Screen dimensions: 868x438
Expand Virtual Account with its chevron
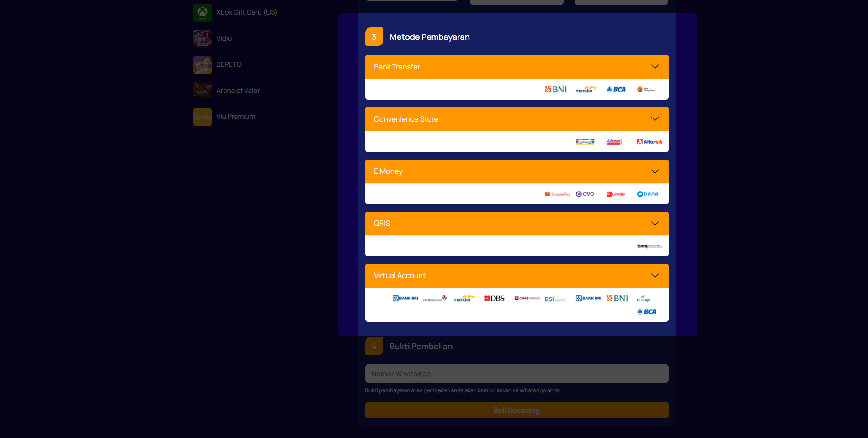coord(655,276)
